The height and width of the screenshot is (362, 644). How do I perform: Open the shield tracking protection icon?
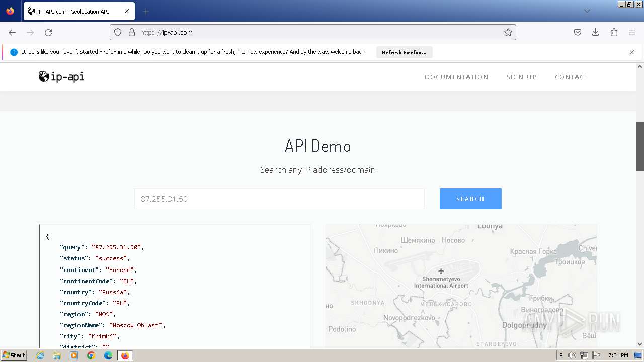(x=118, y=32)
